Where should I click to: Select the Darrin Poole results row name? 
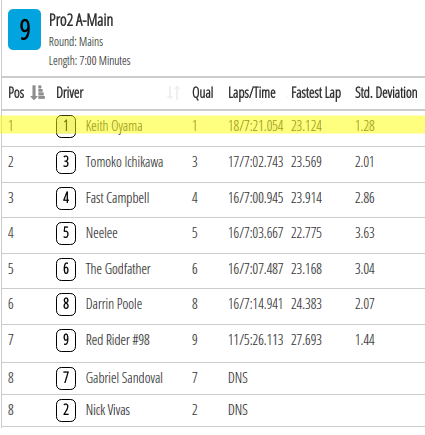coord(114,304)
